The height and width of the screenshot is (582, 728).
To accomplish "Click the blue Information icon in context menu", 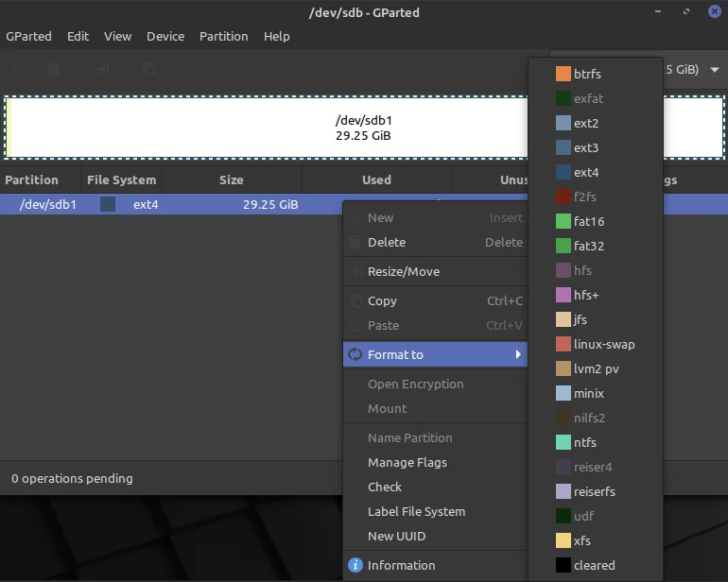I will [355, 565].
